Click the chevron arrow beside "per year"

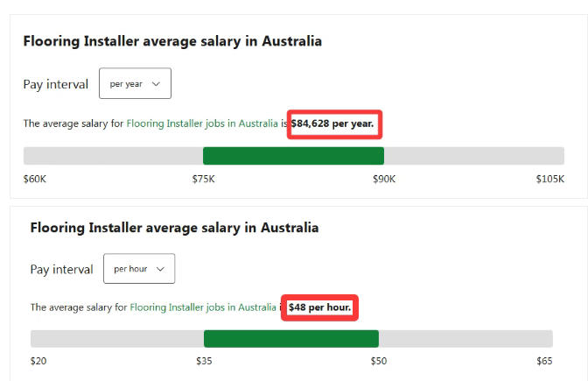157,84
